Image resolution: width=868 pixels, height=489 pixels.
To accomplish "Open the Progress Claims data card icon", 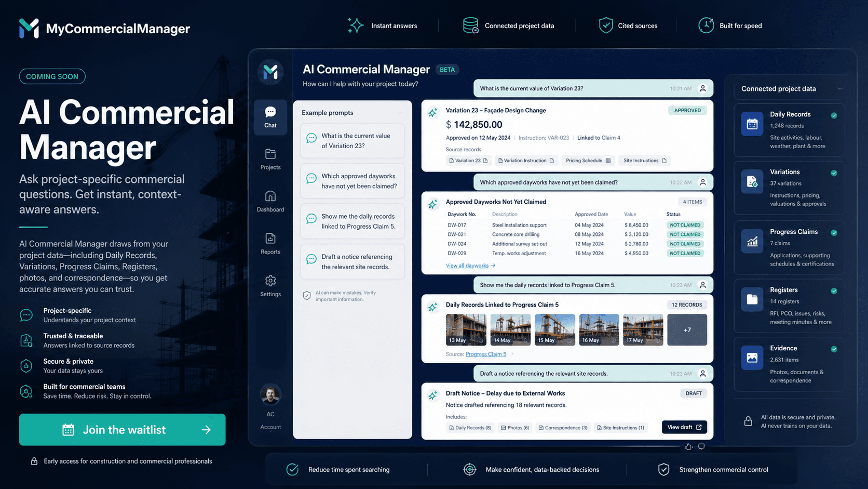I will point(752,241).
